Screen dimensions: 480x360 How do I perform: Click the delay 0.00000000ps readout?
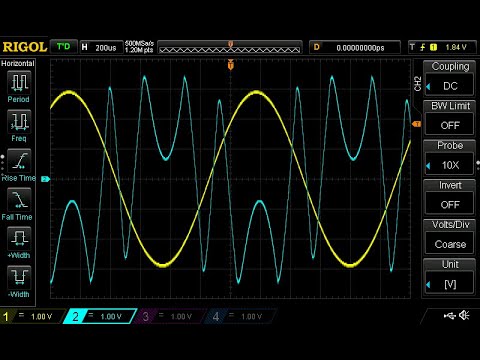[x=355, y=47]
